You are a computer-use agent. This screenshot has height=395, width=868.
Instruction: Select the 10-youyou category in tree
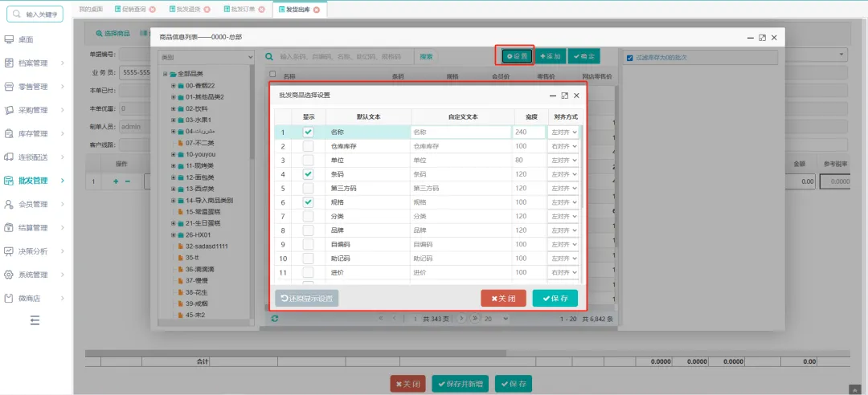[x=201, y=154]
